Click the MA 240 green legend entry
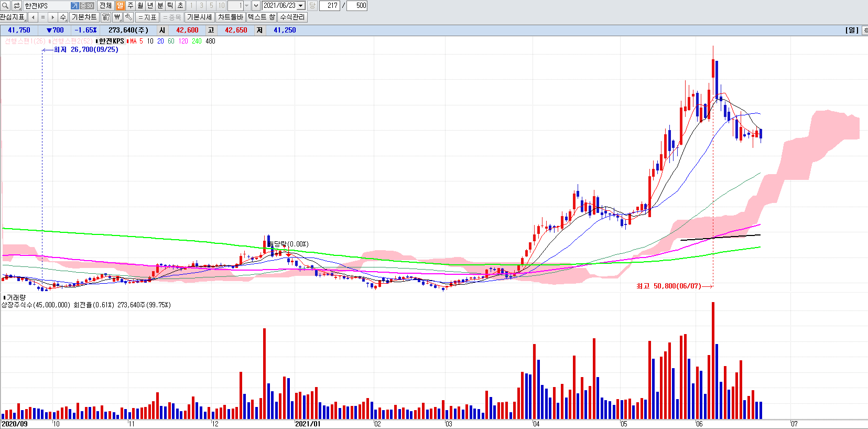This screenshot has height=429, width=868. [197, 41]
